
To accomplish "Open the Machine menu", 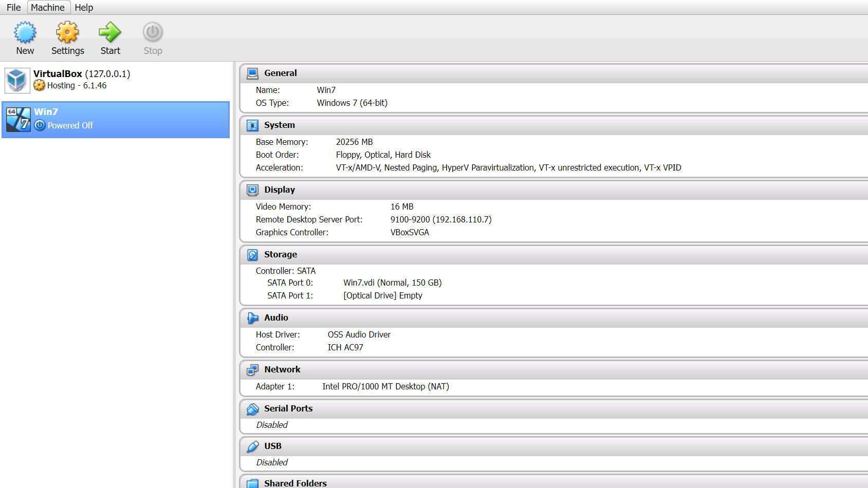I will click(x=48, y=8).
